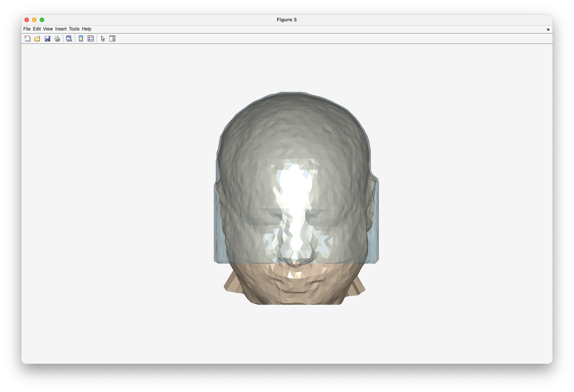Toggle the Edit Plot arrow tool
574x392 pixels.
pos(103,38)
